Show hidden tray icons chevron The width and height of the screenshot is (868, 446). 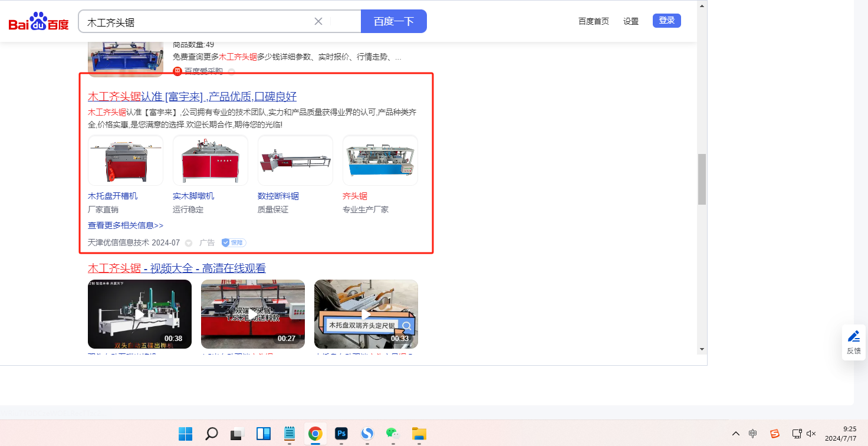736,434
